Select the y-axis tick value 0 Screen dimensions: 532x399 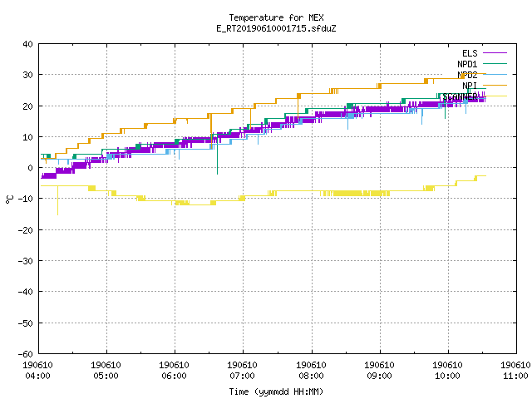[31, 168]
